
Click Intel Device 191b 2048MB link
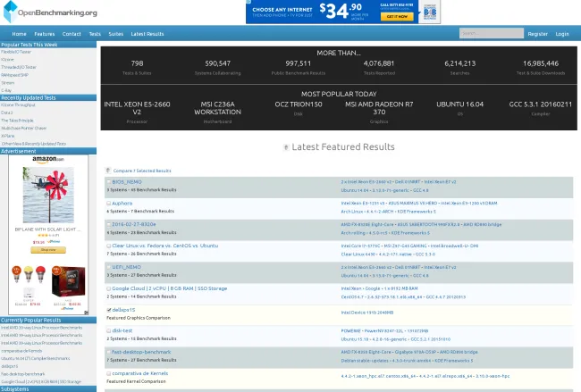pos(367,313)
